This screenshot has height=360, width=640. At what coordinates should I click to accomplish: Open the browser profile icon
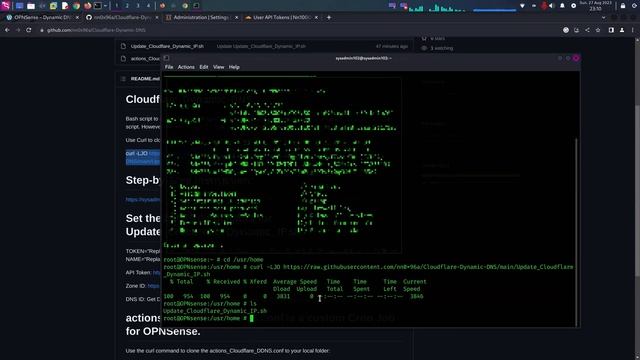(622, 30)
